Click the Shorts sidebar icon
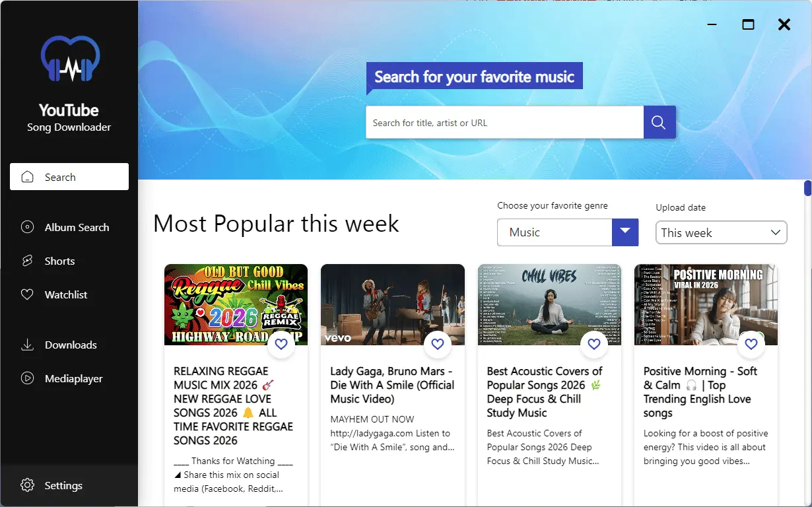The image size is (812, 507). coord(27,261)
